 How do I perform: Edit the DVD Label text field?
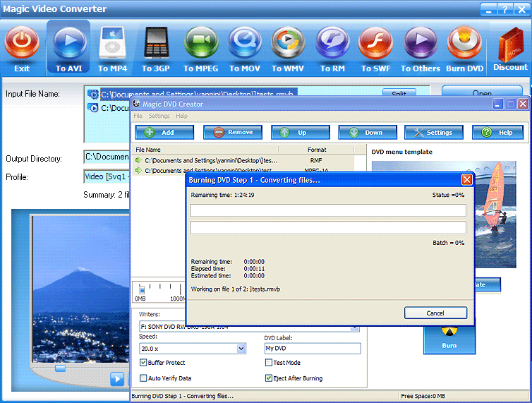(312, 349)
